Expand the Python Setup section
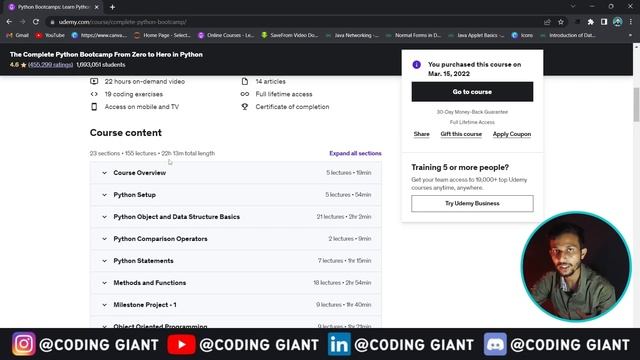The width and height of the screenshot is (640, 360). coord(236,195)
